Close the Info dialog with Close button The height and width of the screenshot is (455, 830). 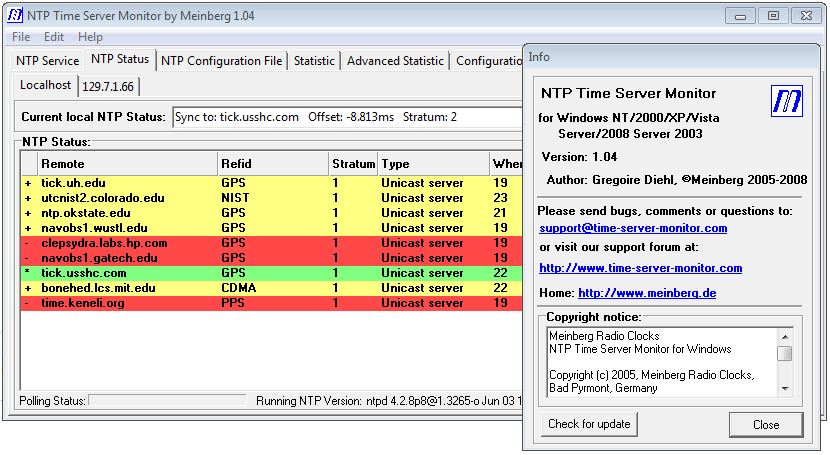click(766, 424)
